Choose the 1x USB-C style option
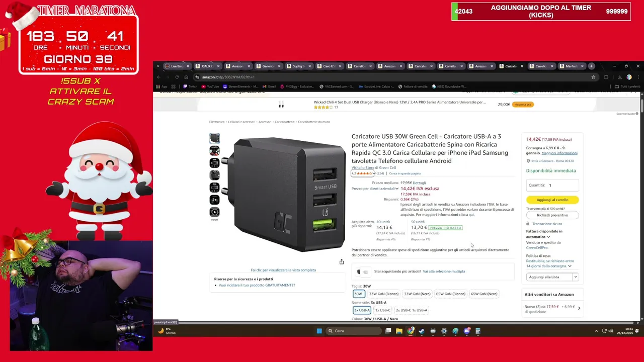Viewport: 644px width, 362px height. [x=382, y=310]
